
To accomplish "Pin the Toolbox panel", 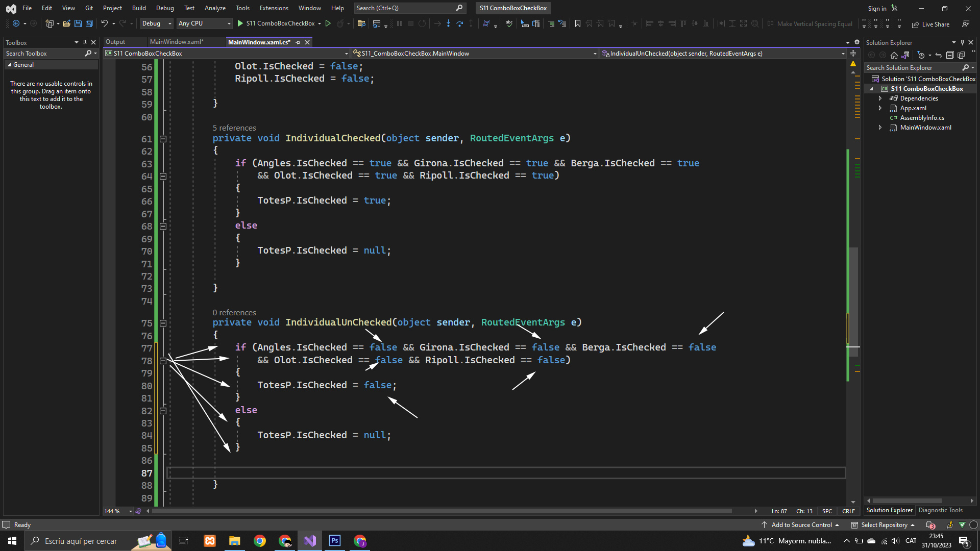I will pyautogui.click(x=85, y=42).
